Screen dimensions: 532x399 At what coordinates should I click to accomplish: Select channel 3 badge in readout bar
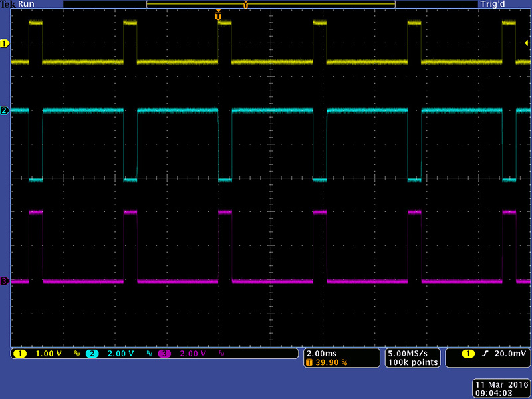click(164, 354)
